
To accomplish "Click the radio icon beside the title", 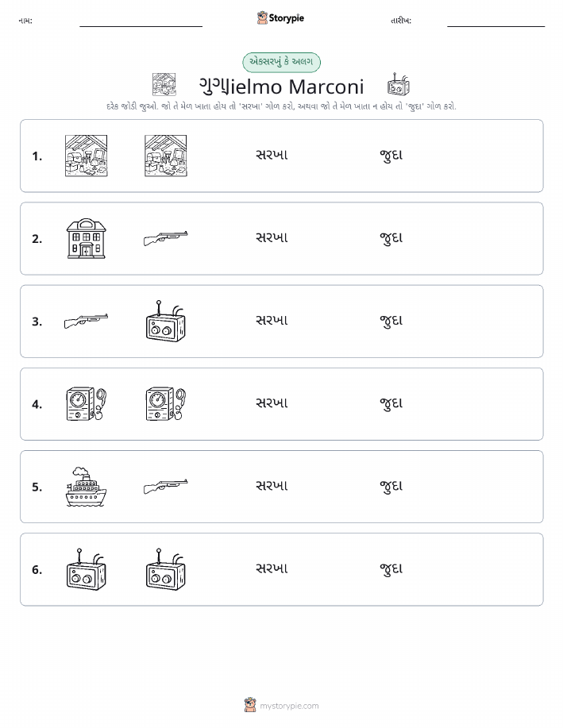I will click(398, 84).
